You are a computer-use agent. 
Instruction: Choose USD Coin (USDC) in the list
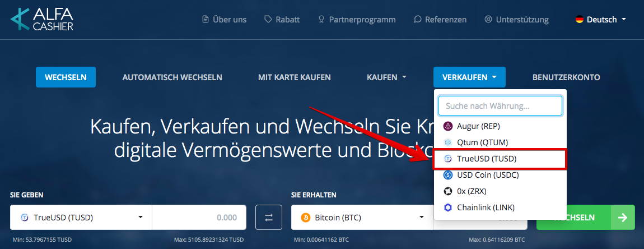(x=500, y=175)
